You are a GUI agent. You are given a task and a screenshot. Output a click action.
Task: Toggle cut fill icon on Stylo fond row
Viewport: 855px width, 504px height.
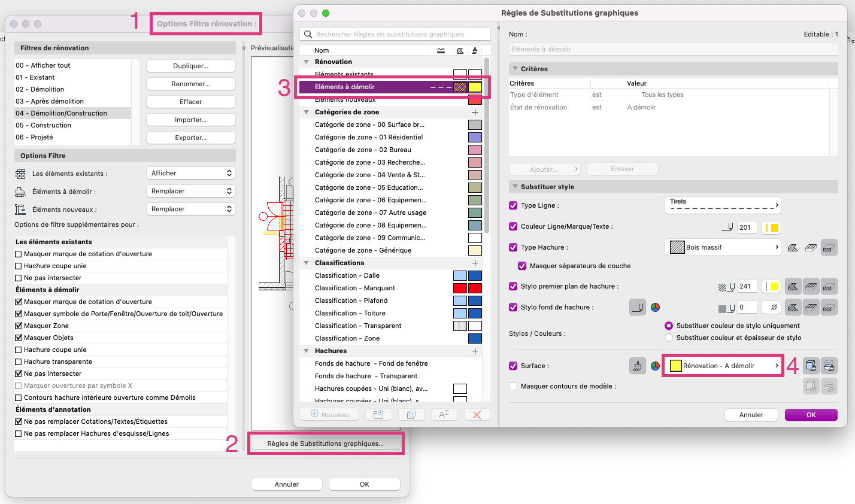click(x=829, y=307)
